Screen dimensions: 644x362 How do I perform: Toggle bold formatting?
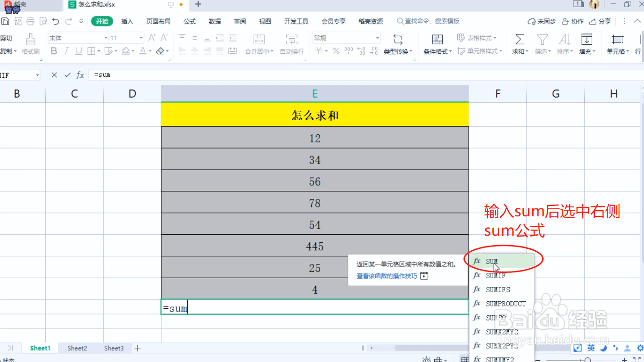(x=54, y=51)
